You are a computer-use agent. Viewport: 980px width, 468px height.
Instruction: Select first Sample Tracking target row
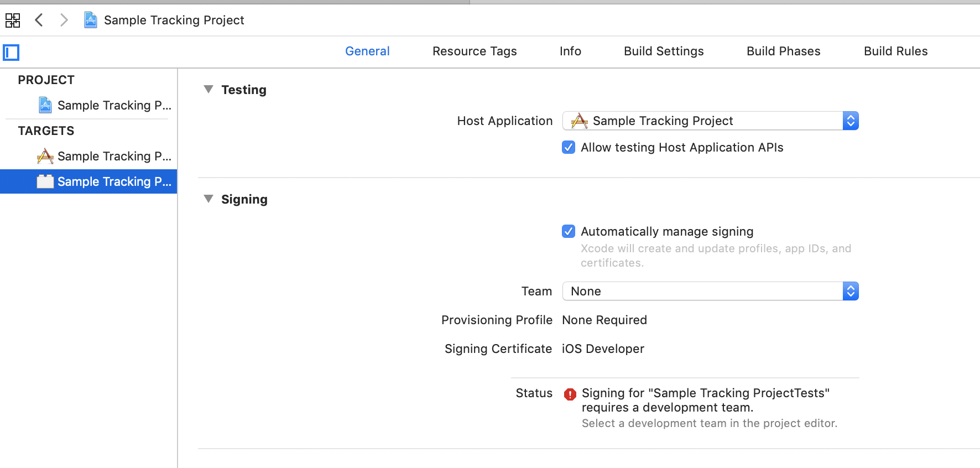(x=88, y=156)
